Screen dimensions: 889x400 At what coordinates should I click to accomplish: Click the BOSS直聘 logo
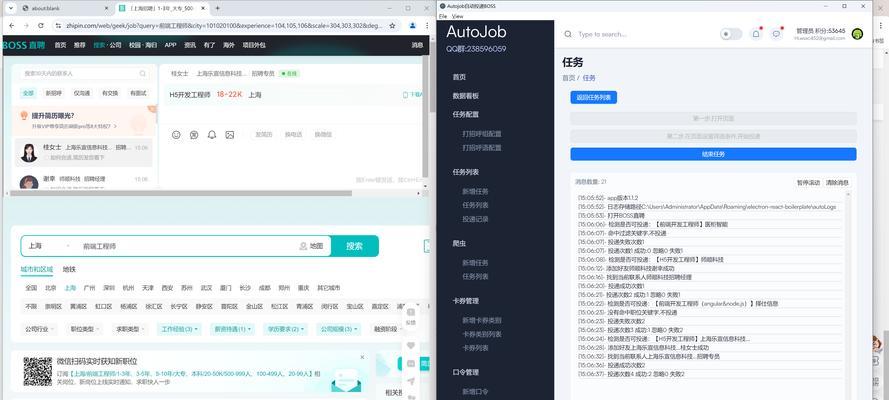24,45
